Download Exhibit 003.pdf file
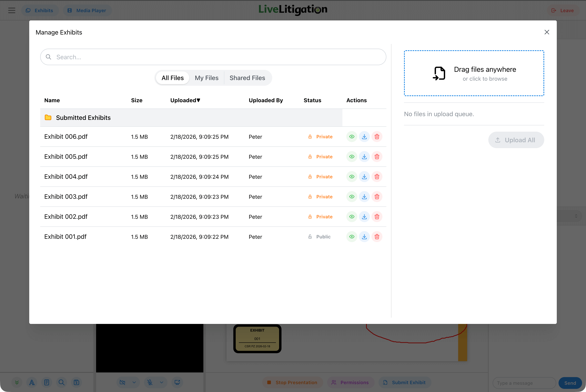586x392 pixels. click(x=364, y=197)
